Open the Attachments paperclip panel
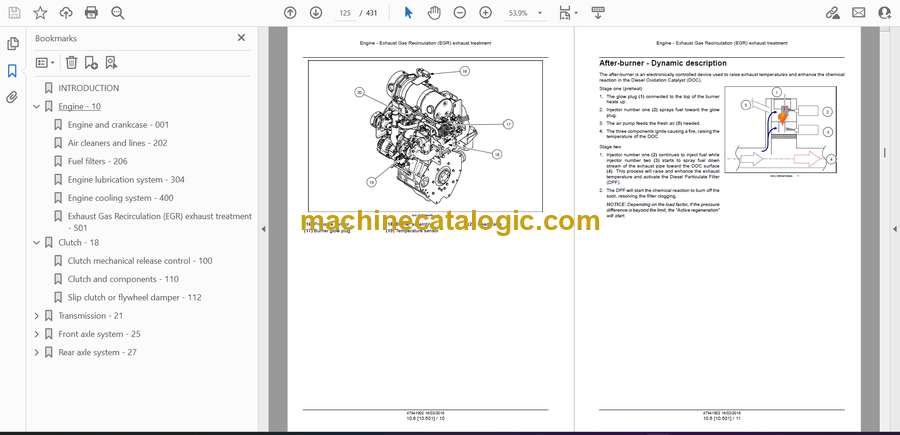 pos(12,97)
